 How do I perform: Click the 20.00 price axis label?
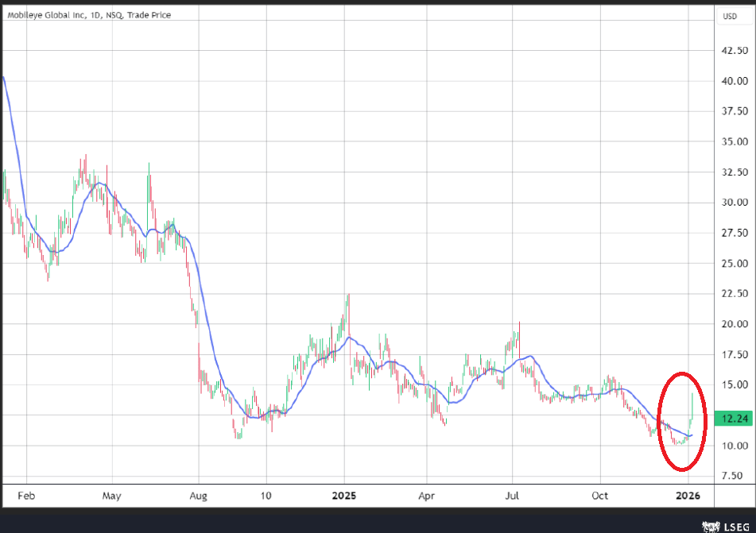[x=735, y=324]
